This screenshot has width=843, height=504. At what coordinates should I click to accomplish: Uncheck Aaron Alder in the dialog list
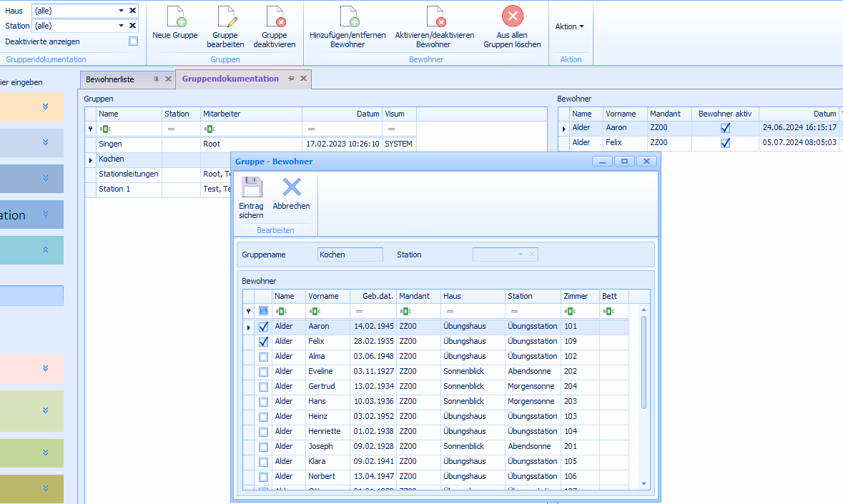(263, 327)
